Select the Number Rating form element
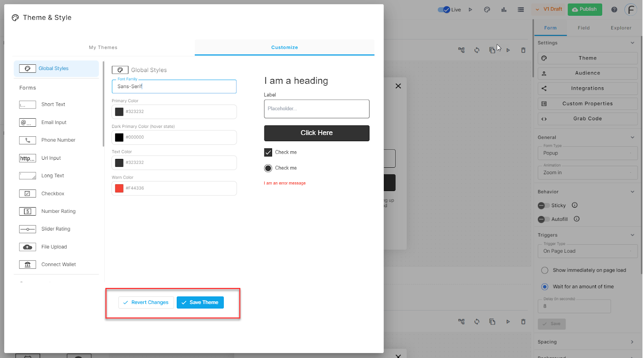Screen dimensions: 644x358 point(56,211)
